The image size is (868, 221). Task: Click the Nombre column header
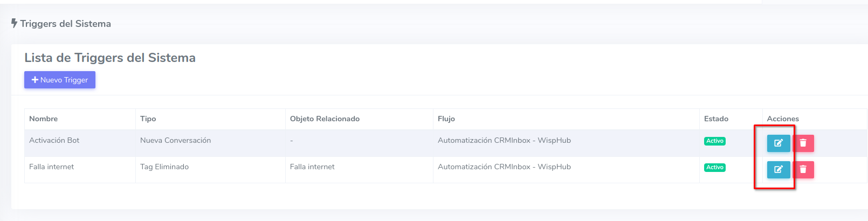click(43, 119)
